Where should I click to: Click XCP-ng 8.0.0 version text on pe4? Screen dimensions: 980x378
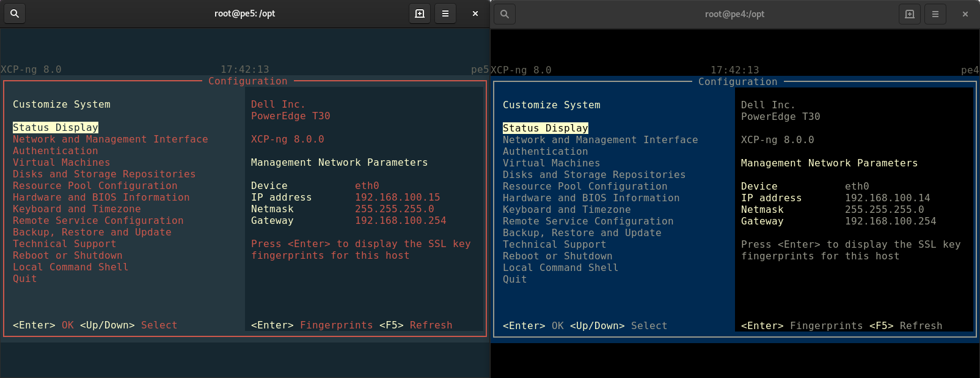(x=778, y=139)
